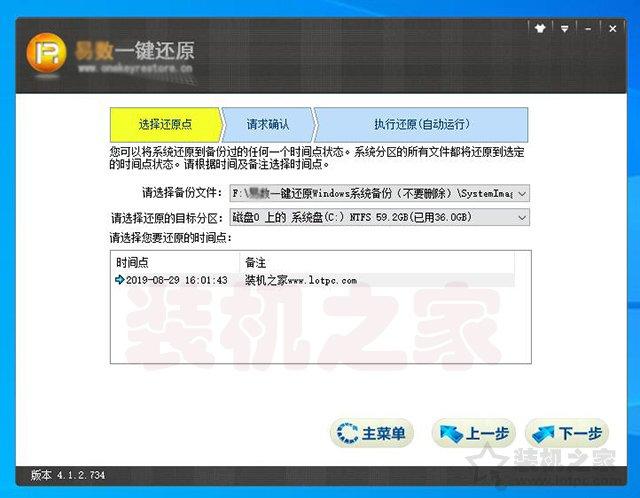Expand the backup file dropdown arrow
Viewport: 640px width, 498px height.
tap(522, 193)
